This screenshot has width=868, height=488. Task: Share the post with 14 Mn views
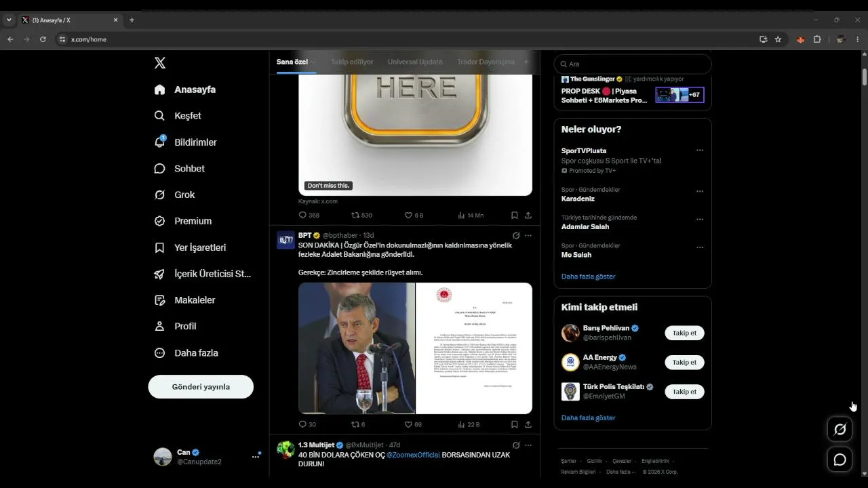click(528, 215)
